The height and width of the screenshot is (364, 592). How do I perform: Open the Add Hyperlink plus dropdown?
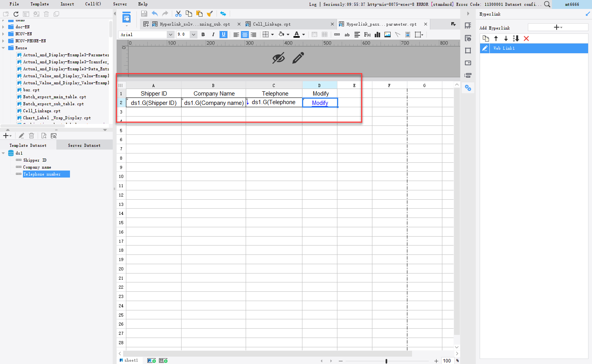(x=558, y=27)
